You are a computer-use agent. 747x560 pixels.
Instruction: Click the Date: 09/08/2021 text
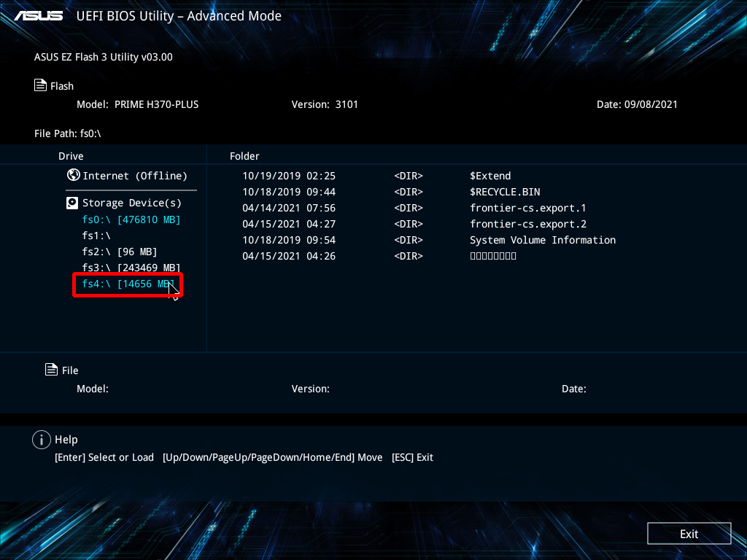637,104
